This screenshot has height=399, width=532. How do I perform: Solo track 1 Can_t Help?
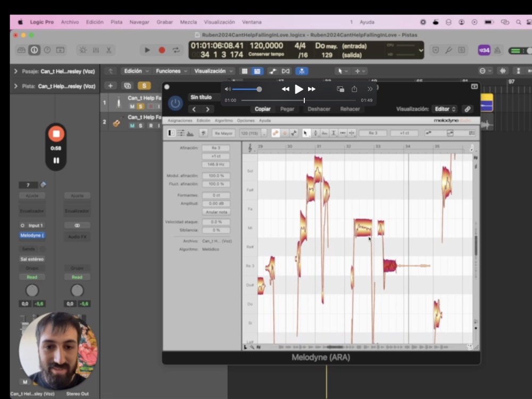tap(140, 106)
